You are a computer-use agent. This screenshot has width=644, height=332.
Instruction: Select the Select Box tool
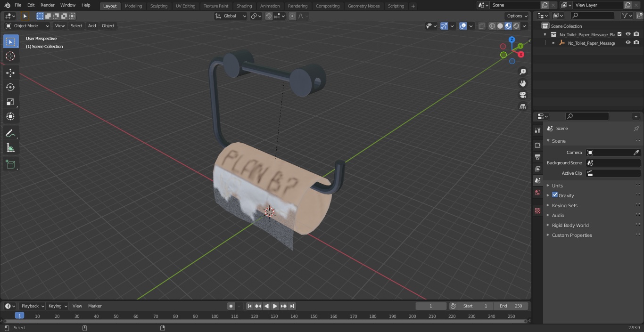pos(10,41)
